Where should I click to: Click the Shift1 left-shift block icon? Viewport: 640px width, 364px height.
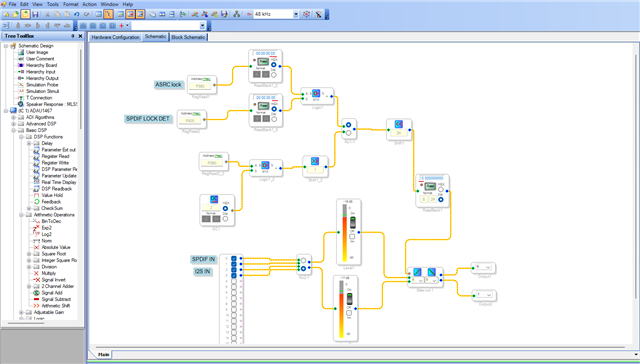pos(399,124)
